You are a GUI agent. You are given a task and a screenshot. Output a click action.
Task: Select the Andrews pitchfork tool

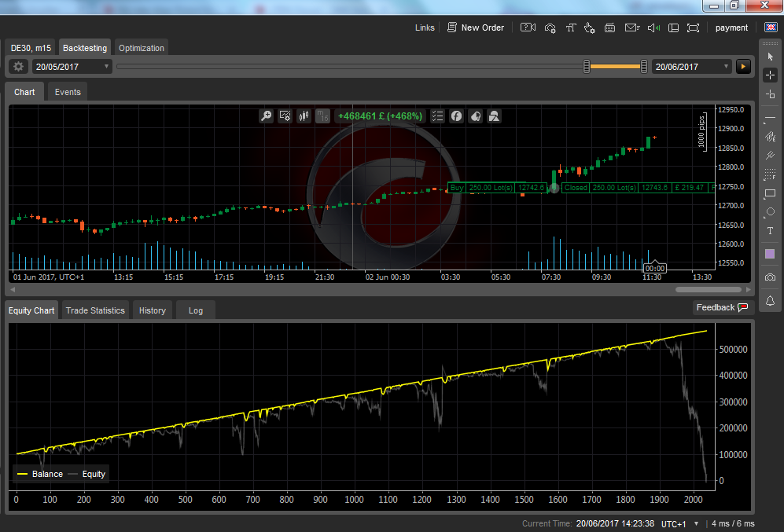click(x=770, y=156)
